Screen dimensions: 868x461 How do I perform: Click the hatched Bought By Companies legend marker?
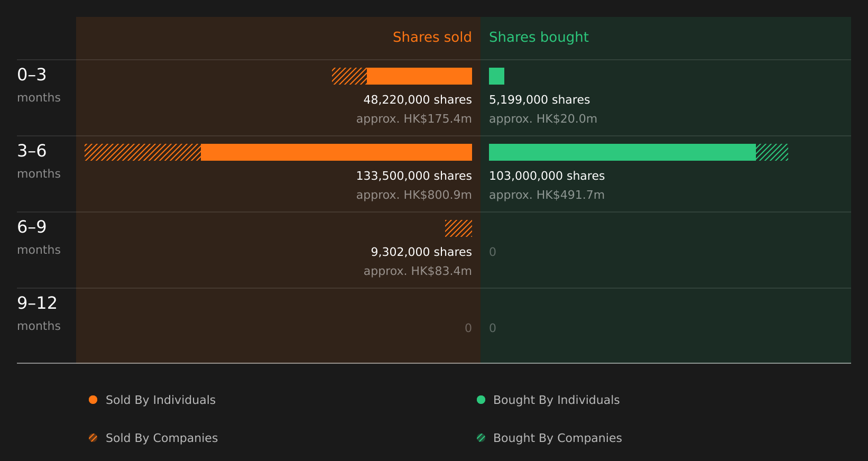click(481, 438)
